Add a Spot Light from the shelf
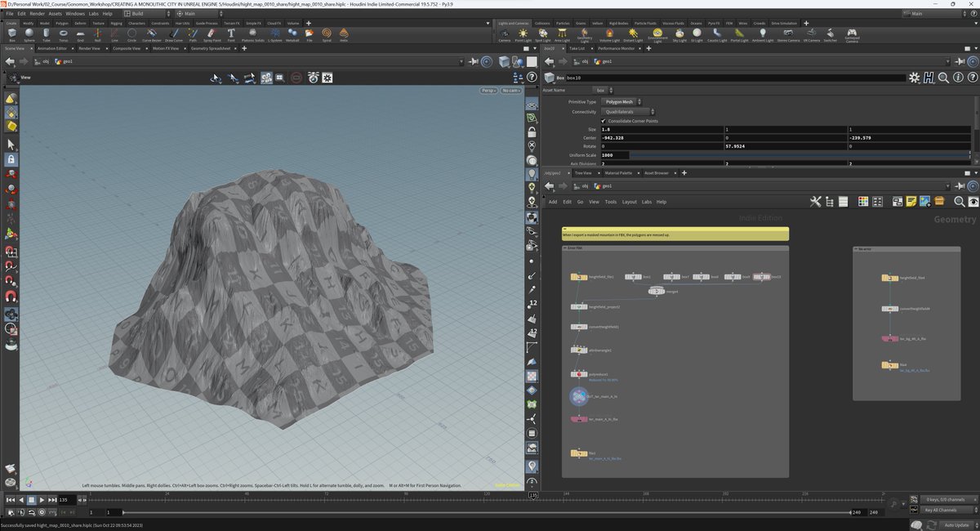Viewport: 980px width, 531px height. [542, 34]
